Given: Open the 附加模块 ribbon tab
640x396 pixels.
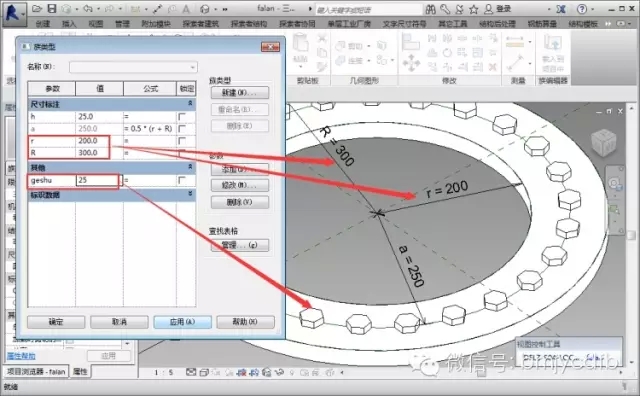Looking at the screenshot, I should pyautogui.click(x=156, y=24).
